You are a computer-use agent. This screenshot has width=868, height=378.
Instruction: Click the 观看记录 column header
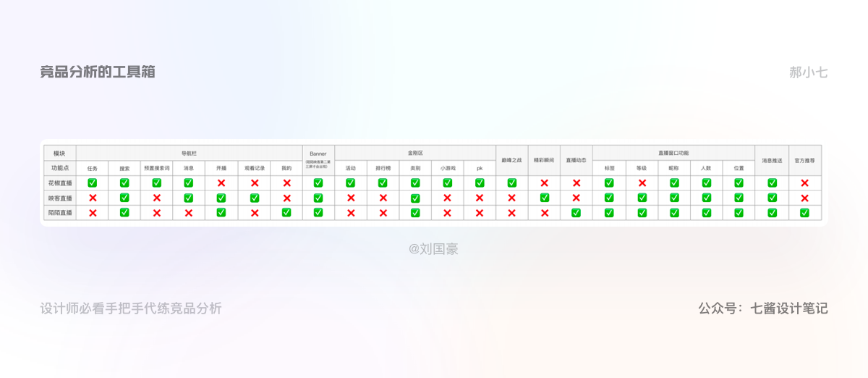[x=255, y=167]
